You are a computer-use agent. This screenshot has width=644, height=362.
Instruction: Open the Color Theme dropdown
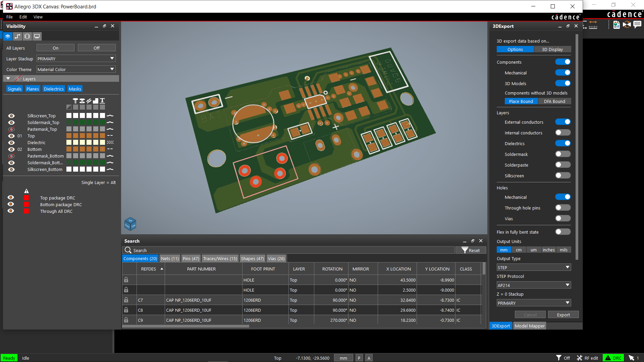tap(76, 69)
